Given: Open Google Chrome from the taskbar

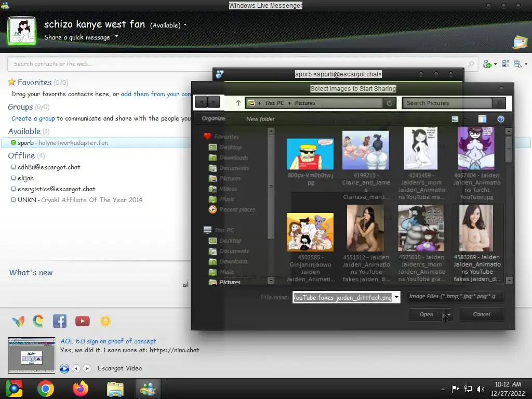Looking at the screenshot, I should pos(46,389).
